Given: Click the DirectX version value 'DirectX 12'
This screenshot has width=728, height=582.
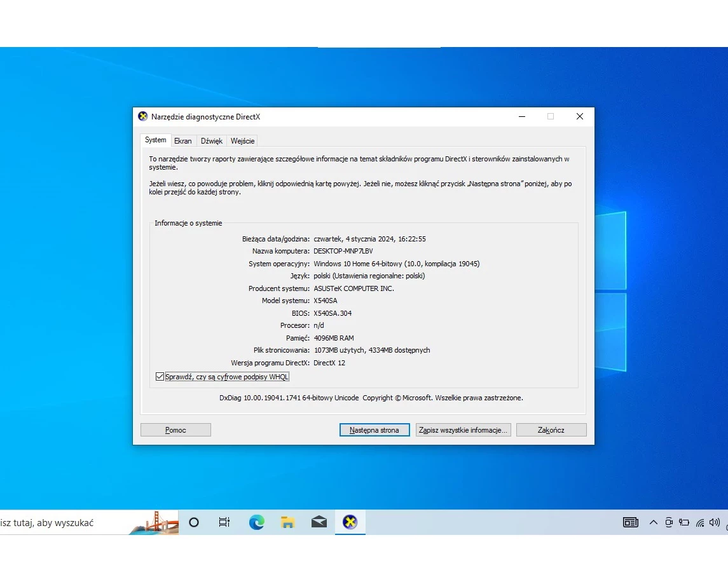Looking at the screenshot, I should point(329,363).
